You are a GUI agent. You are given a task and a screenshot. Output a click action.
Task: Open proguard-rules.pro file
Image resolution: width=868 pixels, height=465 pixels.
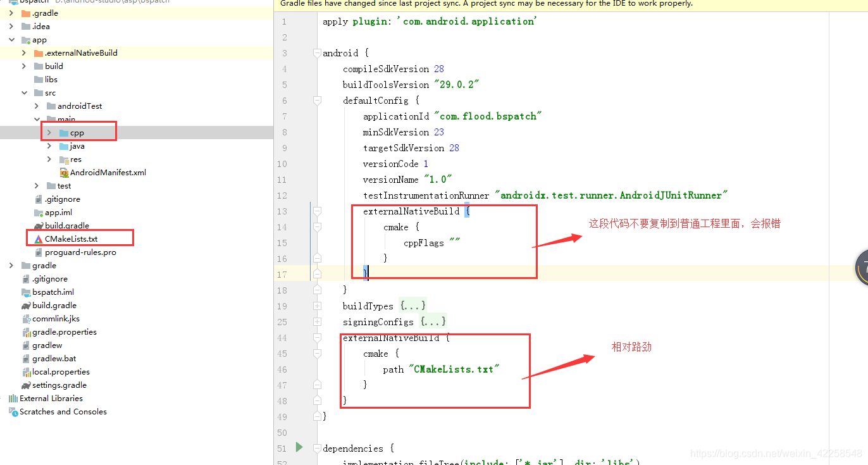point(80,252)
